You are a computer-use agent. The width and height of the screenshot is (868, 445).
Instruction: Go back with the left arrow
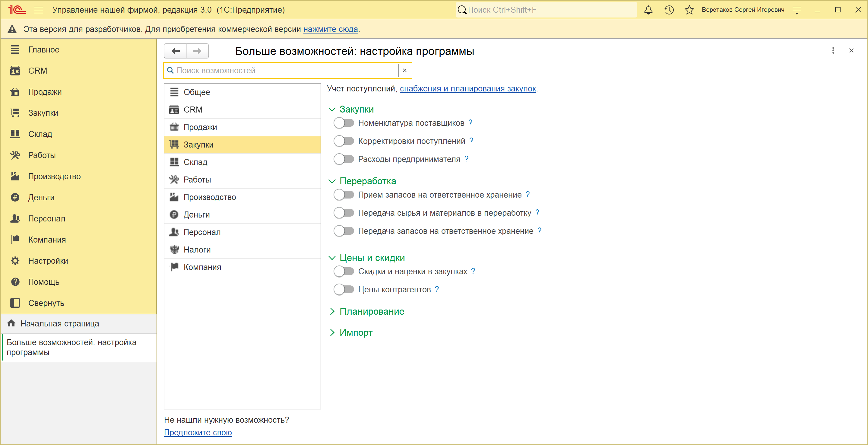pos(176,51)
